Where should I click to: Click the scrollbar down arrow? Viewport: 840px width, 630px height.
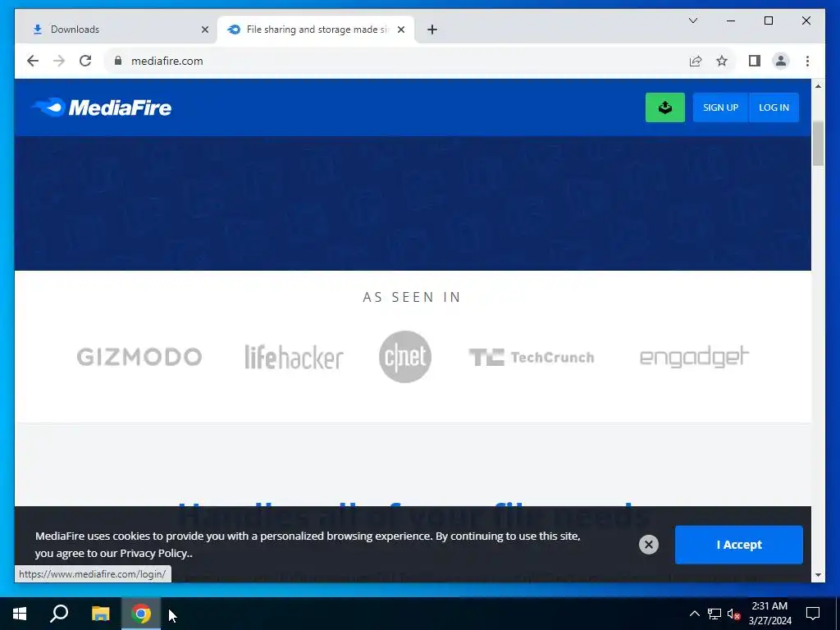[x=818, y=575]
